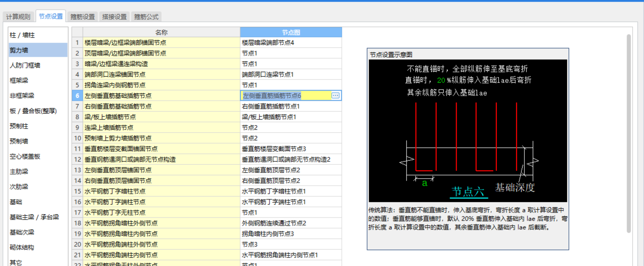Select 主肋梁 category

[x=38, y=172]
